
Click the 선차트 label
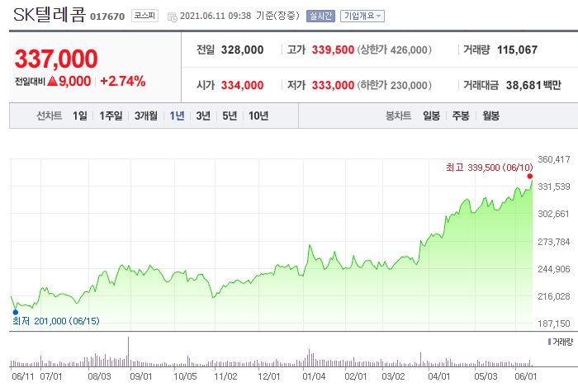tap(49, 116)
